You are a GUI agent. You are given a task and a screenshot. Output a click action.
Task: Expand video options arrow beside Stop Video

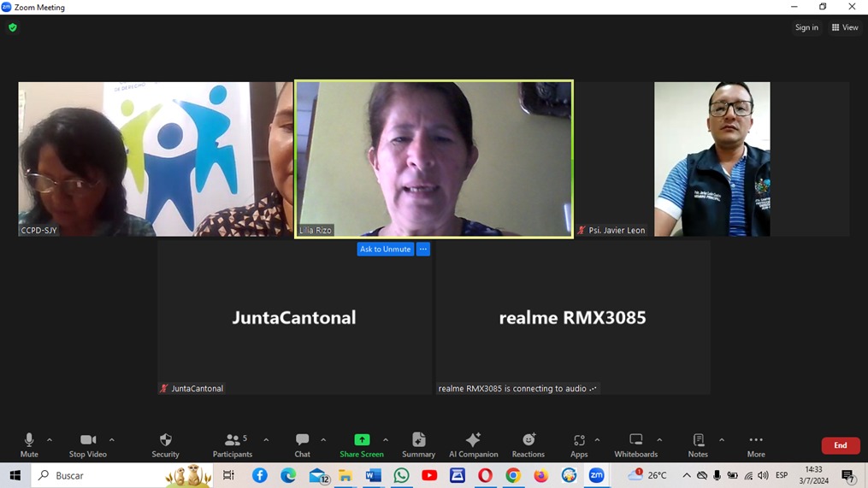coord(112,440)
